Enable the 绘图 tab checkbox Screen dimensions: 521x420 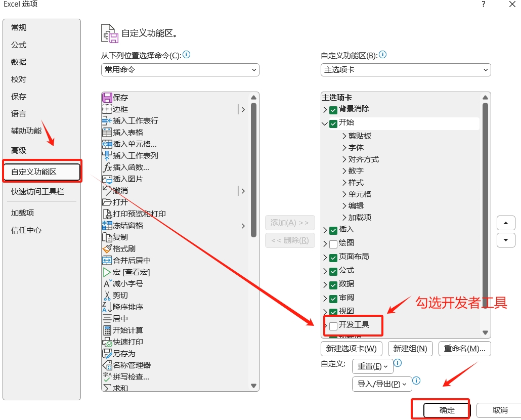point(333,244)
